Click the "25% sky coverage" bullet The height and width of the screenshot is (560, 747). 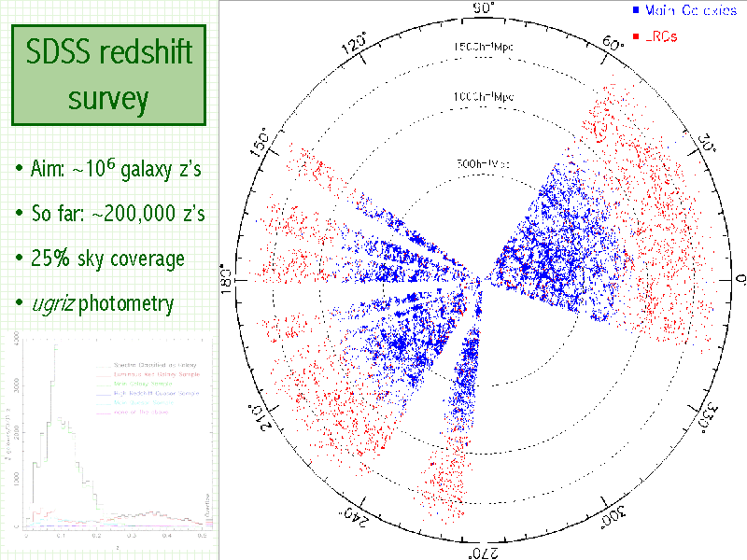coord(100,259)
